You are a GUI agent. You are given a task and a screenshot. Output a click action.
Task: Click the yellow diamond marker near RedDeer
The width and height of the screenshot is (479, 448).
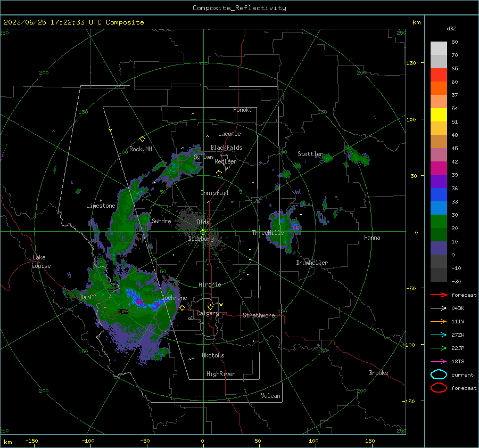[219, 173]
